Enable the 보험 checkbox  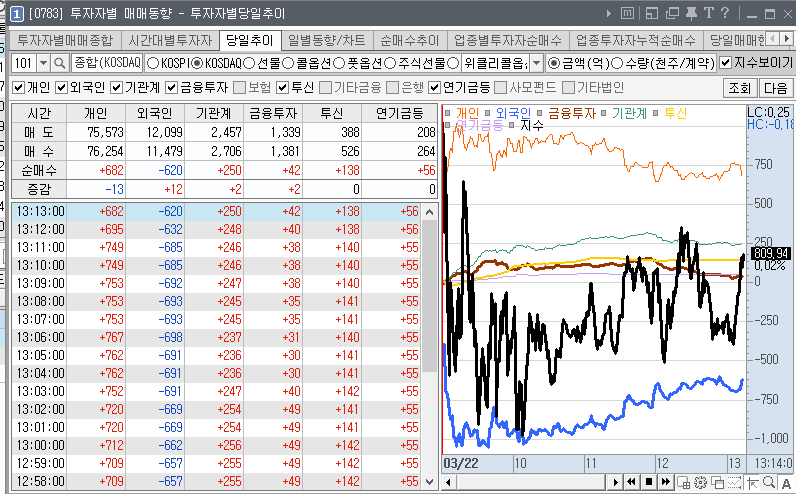pos(238,87)
